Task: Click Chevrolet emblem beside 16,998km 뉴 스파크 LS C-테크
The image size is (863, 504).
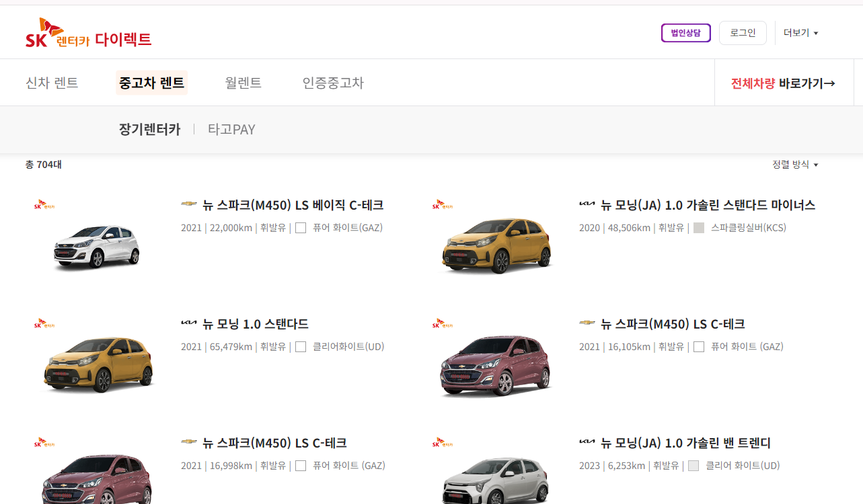Action: click(x=189, y=442)
